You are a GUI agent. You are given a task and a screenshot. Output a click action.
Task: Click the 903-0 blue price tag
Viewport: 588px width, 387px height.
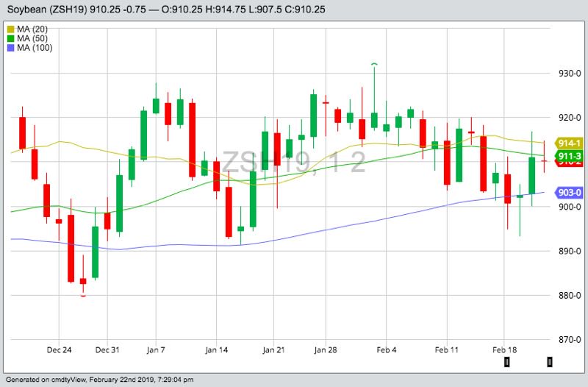click(568, 193)
